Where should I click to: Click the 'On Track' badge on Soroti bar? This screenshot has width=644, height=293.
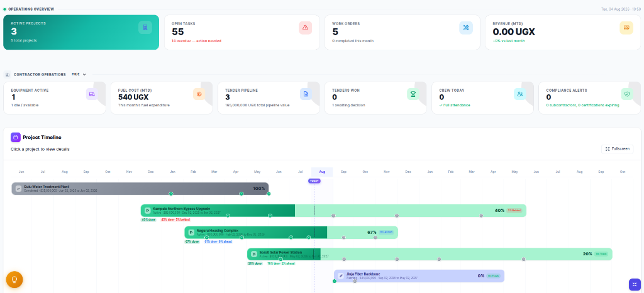(601, 253)
